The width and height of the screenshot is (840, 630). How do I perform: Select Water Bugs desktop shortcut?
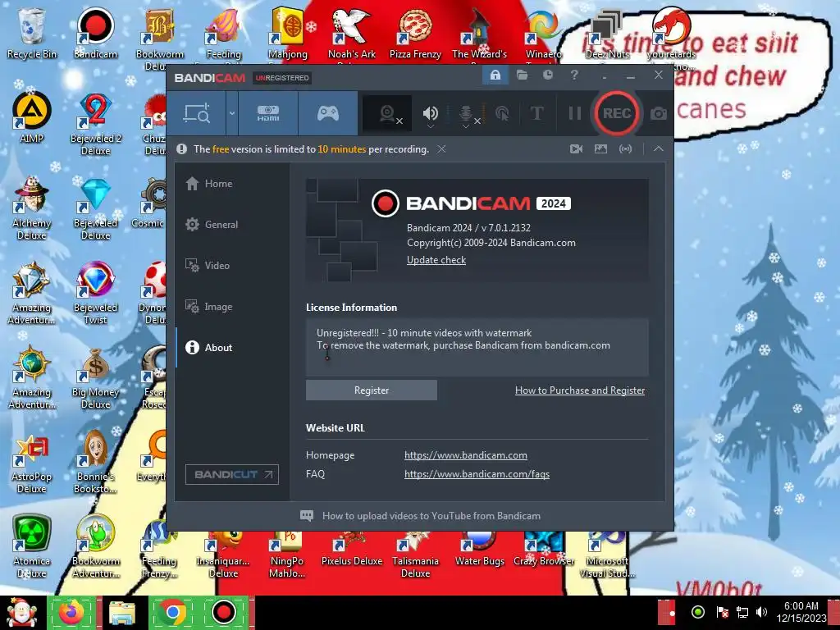click(x=479, y=549)
